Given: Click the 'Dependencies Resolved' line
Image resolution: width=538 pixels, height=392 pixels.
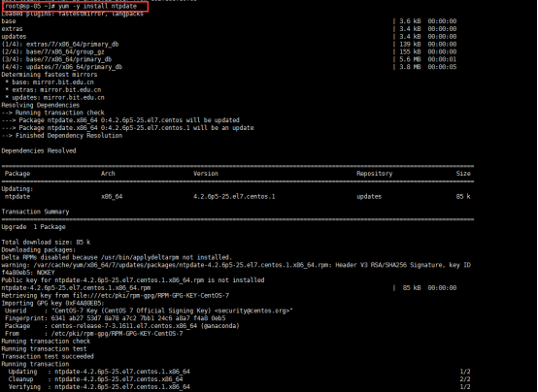Looking at the screenshot, I should (39, 151).
